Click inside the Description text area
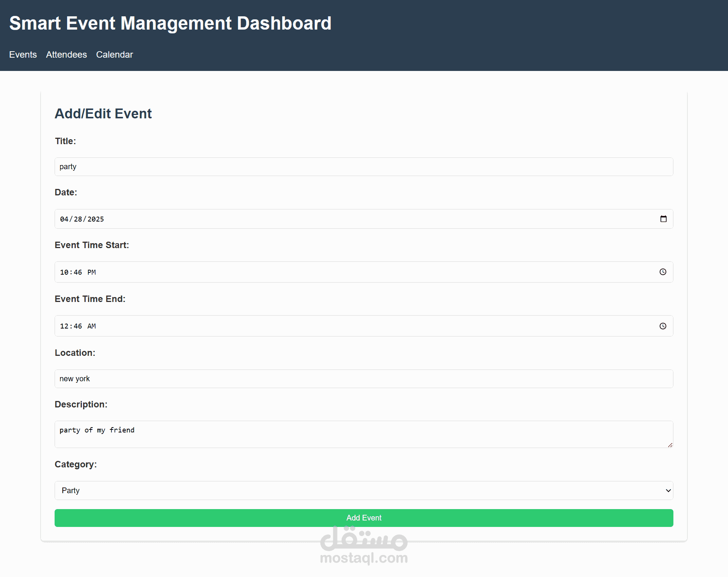The width and height of the screenshot is (728, 577). click(363, 434)
